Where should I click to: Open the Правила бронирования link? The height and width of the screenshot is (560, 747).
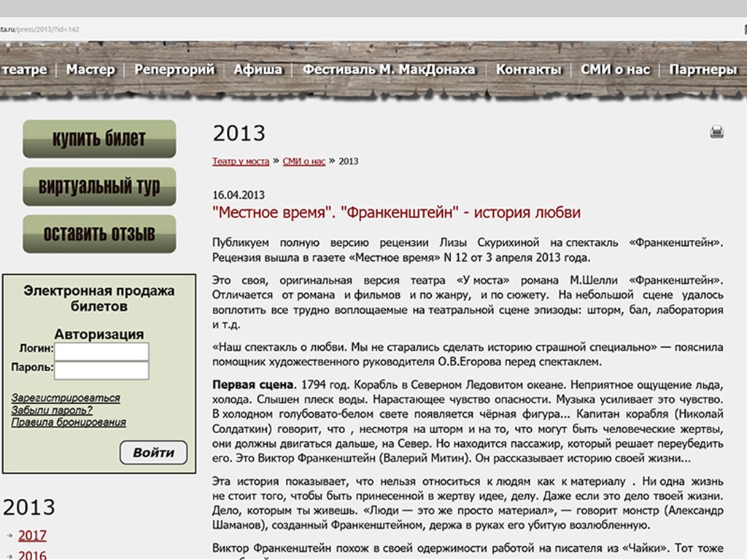(x=69, y=422)
